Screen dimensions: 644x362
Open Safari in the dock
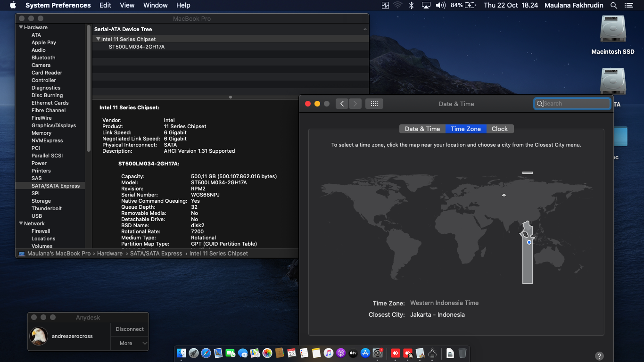click(x=206, y=353)
